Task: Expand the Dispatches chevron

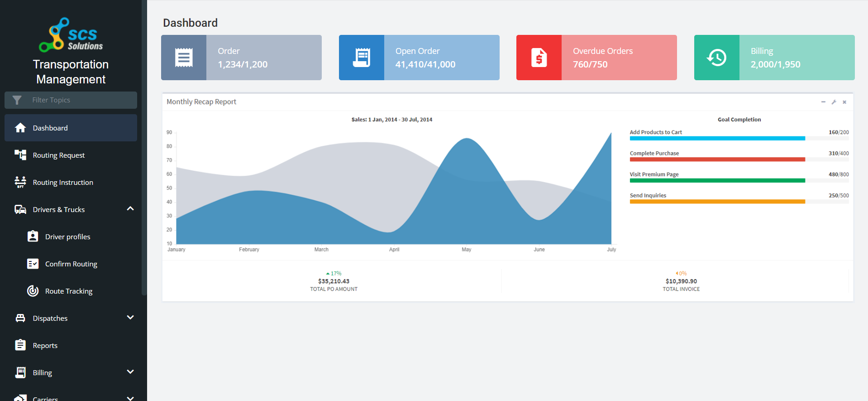Action: pyautogui.click(x=130, y=318)
